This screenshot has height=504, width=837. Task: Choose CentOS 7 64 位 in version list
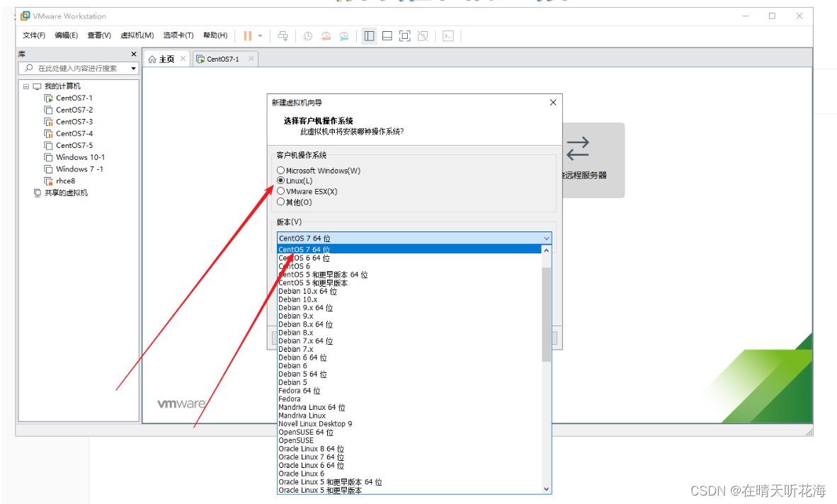click(x=409, y=250)
